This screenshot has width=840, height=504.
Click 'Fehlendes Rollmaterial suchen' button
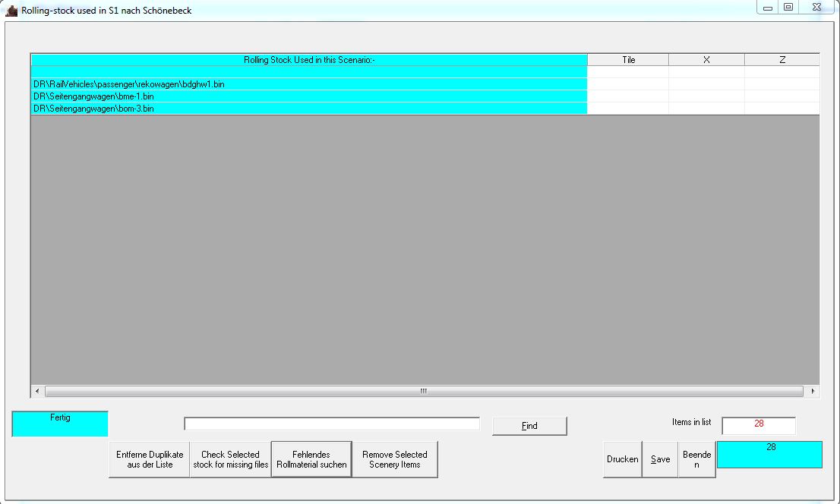click(311, 459)
